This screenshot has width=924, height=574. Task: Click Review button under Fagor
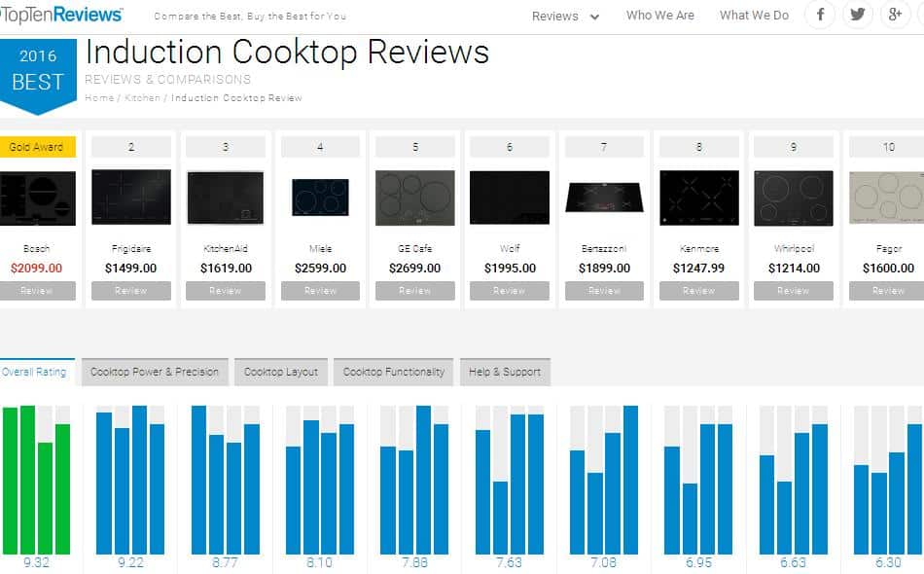[x=887, y=291]
